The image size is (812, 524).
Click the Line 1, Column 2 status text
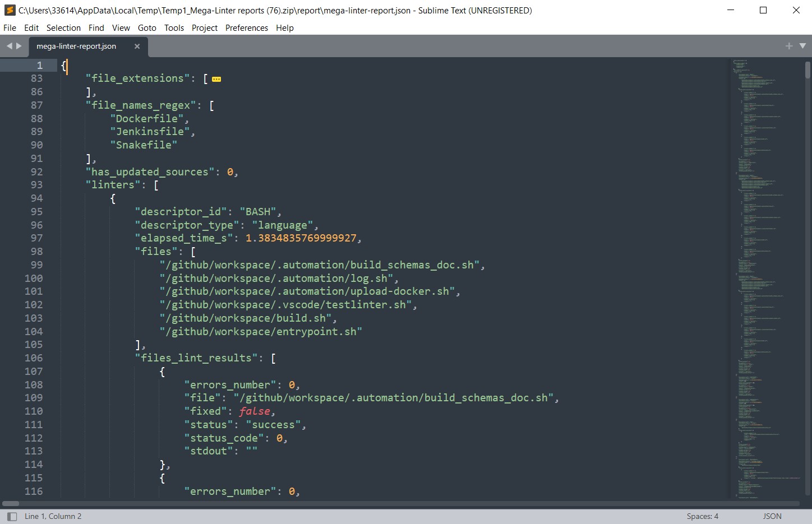[53, 516]
